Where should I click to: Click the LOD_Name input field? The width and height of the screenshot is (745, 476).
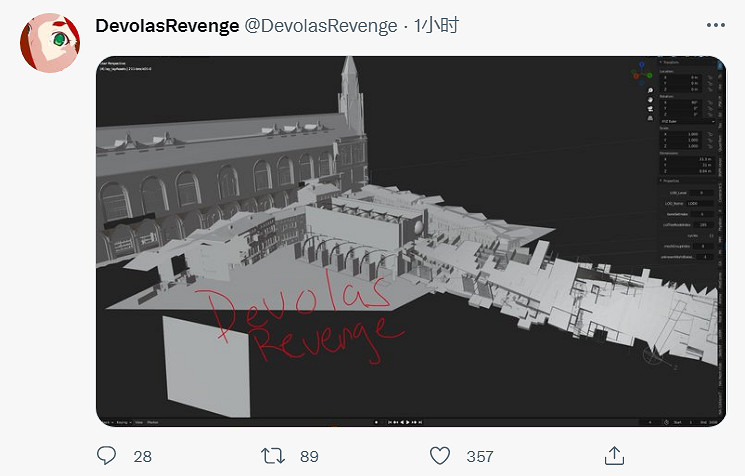pos(699,203)
